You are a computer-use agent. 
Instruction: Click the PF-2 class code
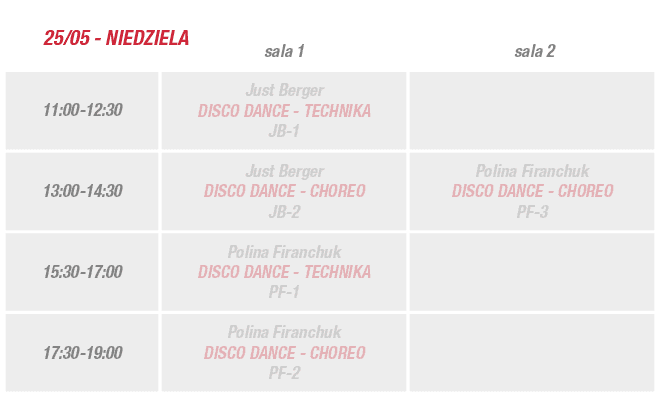pos(284,373)
